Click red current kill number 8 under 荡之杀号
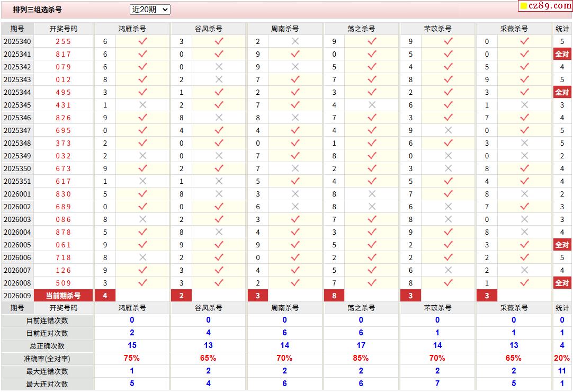The width and height of the screenshot is (573, 392). (x=334, y=296)
